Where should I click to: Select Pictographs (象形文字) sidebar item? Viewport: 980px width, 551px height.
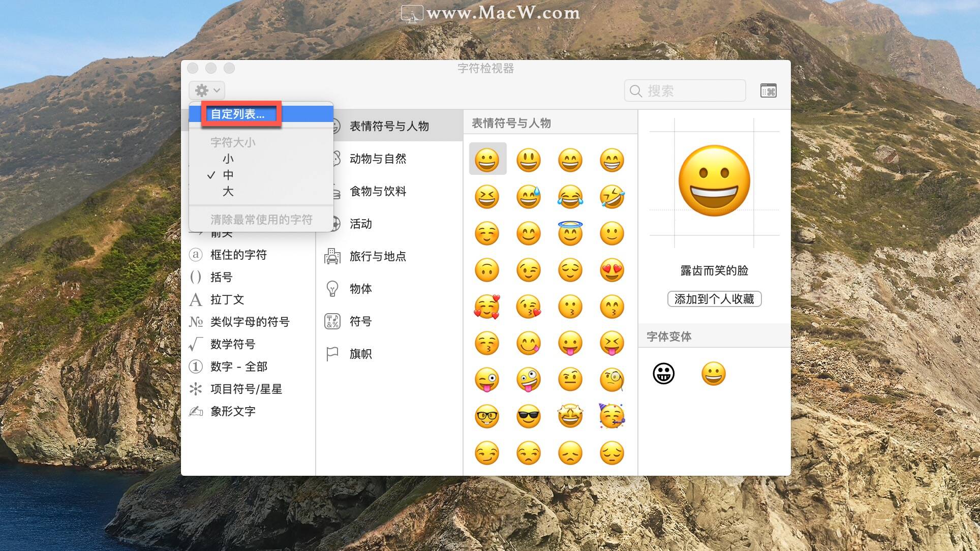(x=232, y=411)
